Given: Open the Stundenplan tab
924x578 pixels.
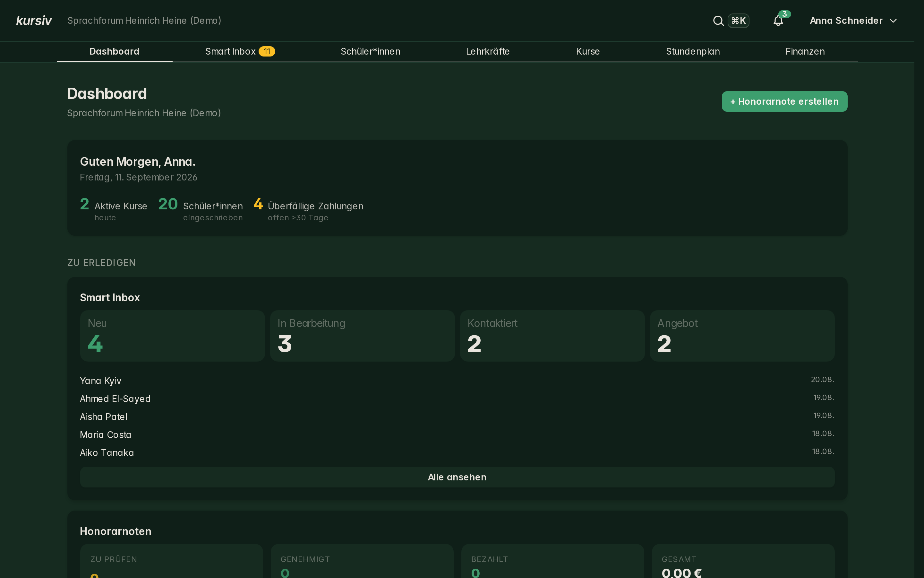Looking at the screenshot, I should (x=693, y=52).
